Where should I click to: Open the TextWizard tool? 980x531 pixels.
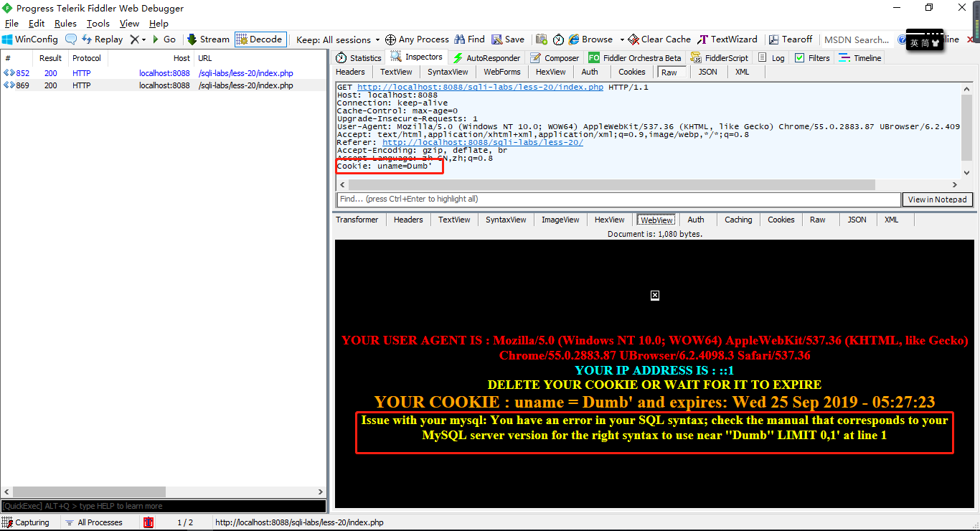[x=727, y=39]
